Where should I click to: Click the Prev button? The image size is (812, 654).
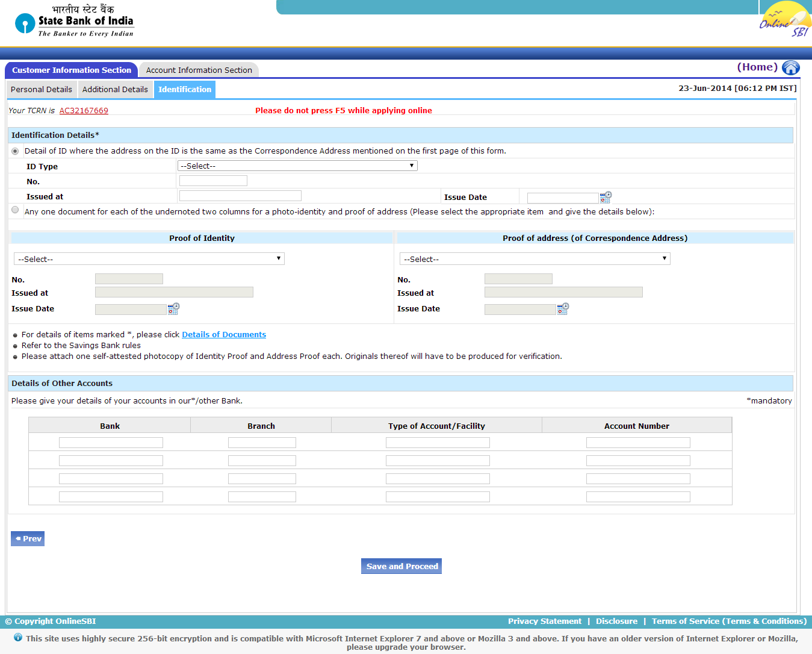coord(28,538)
